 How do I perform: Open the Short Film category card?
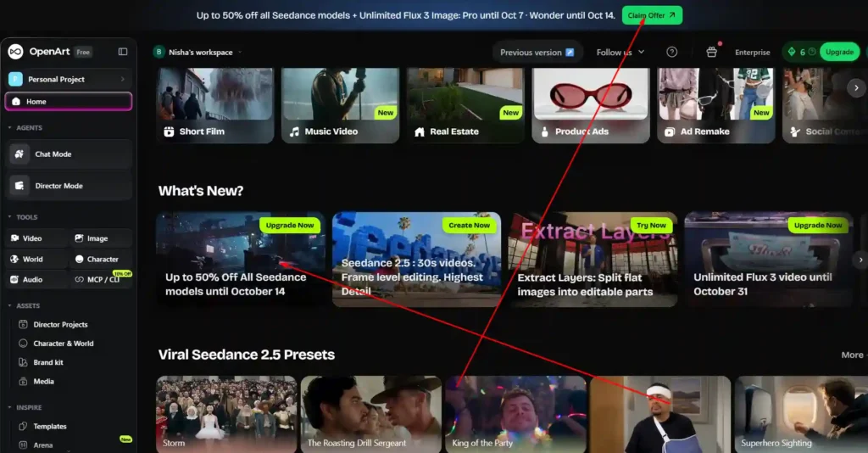(215, 105)
